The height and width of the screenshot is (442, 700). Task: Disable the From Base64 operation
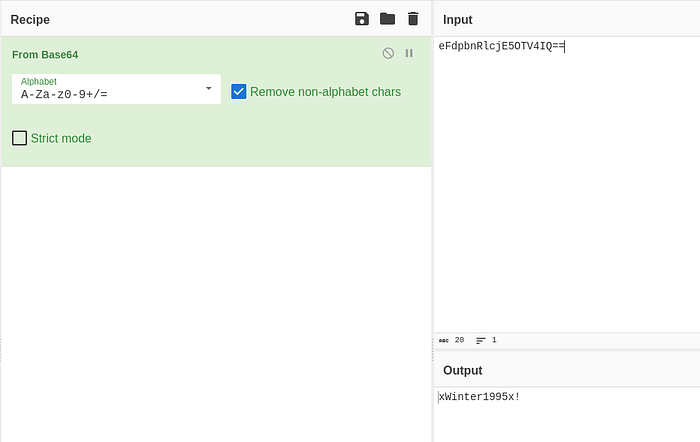pyautogui.click(x=388, y=53)
